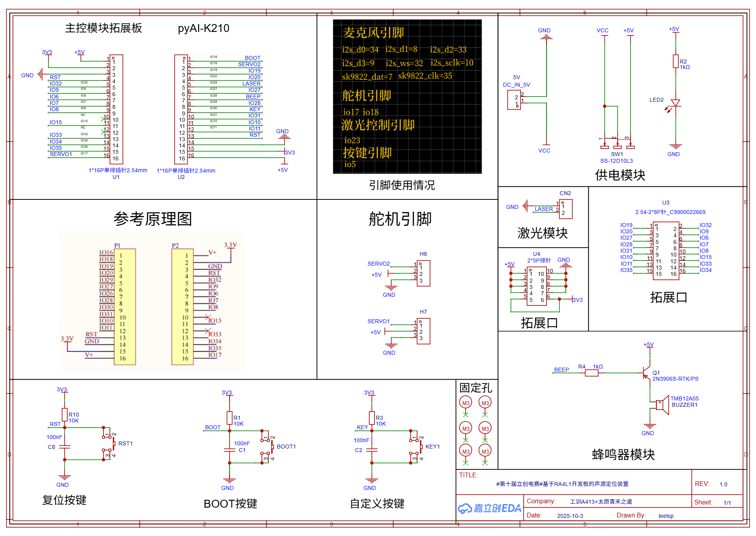
Task: Select the 复位按键 label
Action: tap(64, 500)
